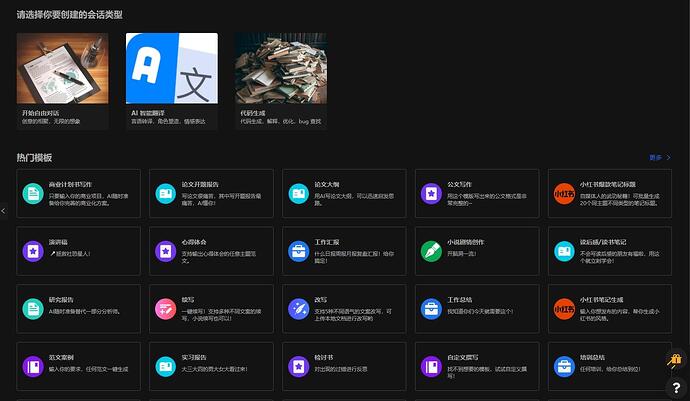Click the 改写 template icon
This screenshot has height=401, width=690.
(x=298, y=308)
